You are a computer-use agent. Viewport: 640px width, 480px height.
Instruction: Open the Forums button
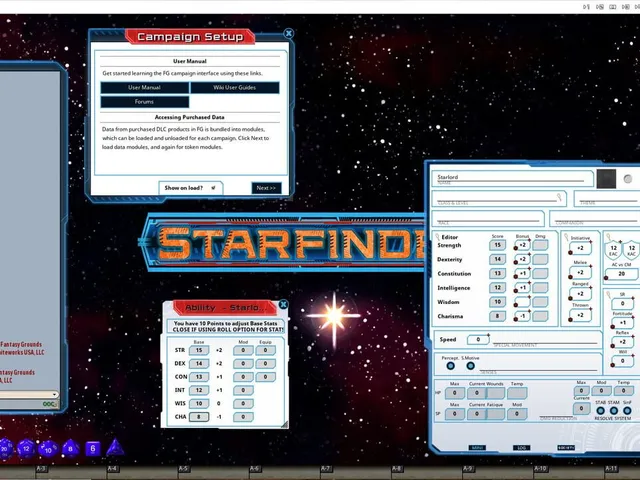[144, 102]
